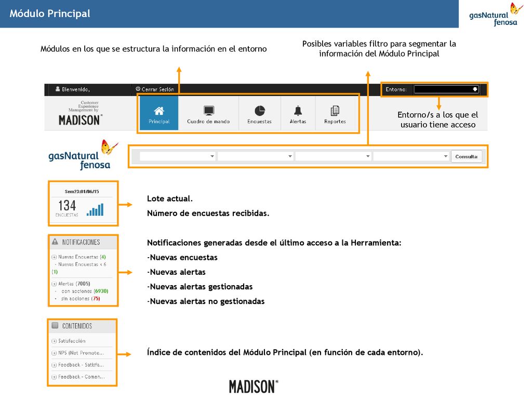Open the Reportes tab
Screen dimensions: 532x399
335,113
